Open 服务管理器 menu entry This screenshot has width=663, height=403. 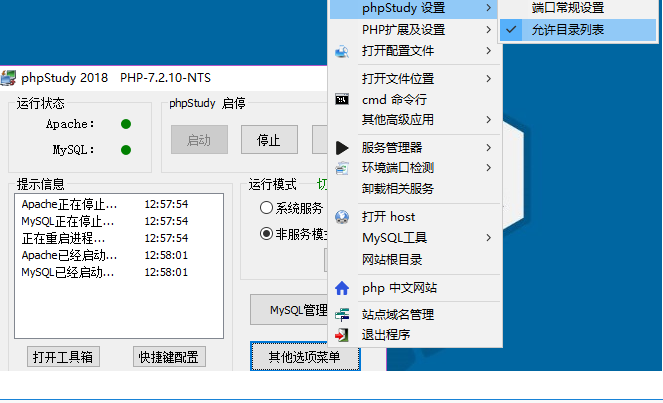click(415, 148)
